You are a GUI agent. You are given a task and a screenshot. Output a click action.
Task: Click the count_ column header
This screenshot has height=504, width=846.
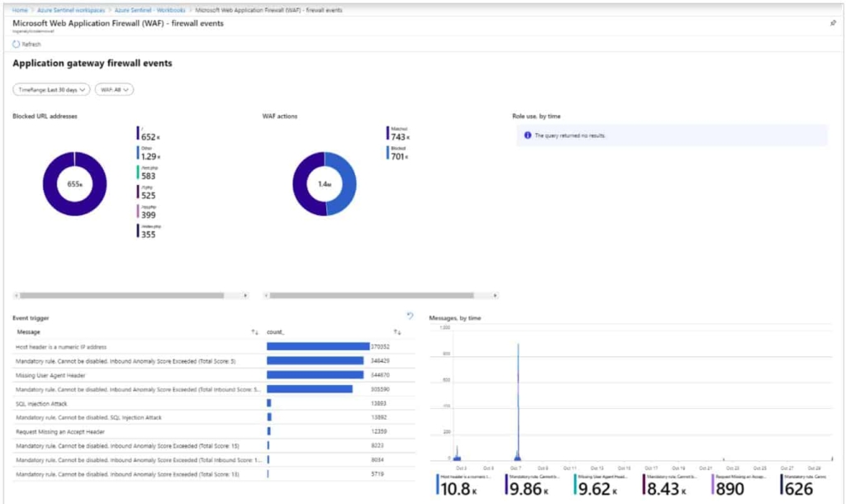(275, 332)
